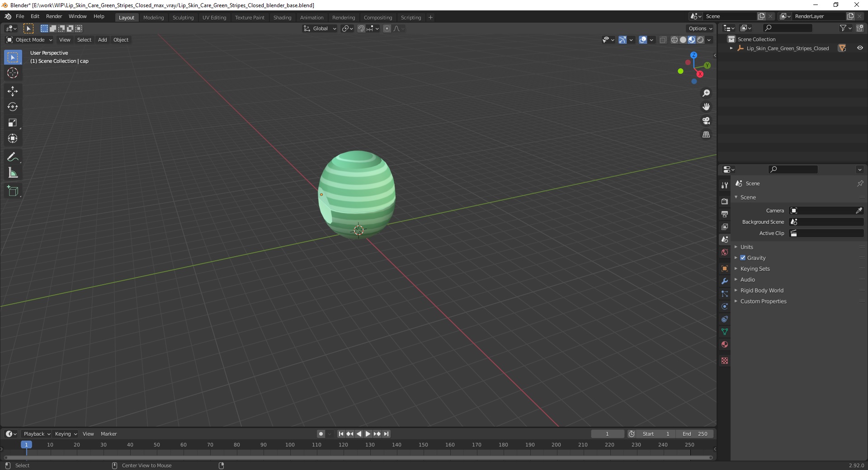Jump to timeline end frame
The height and width of the screenshot is (470, 868).
coord(386,434)
